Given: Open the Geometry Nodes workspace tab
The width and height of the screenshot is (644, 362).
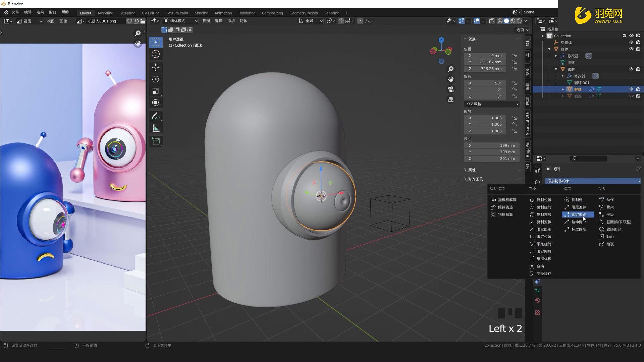Looking at the screenshot, I should 303,13.
